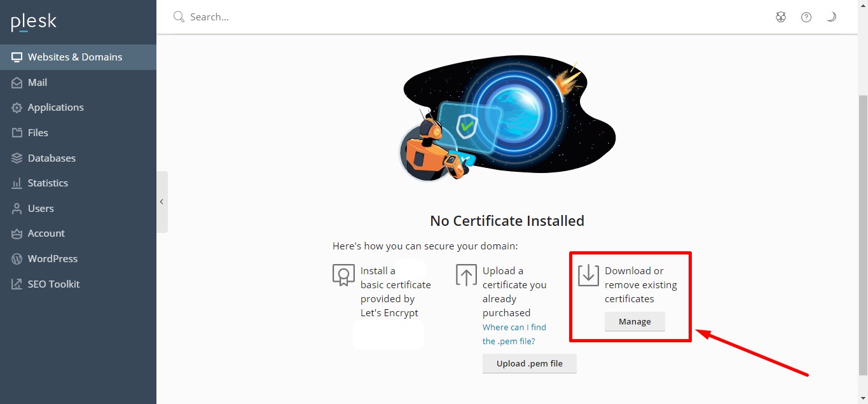Click the Mail envelope icon
868x404 pixels.
pos(17,83)
